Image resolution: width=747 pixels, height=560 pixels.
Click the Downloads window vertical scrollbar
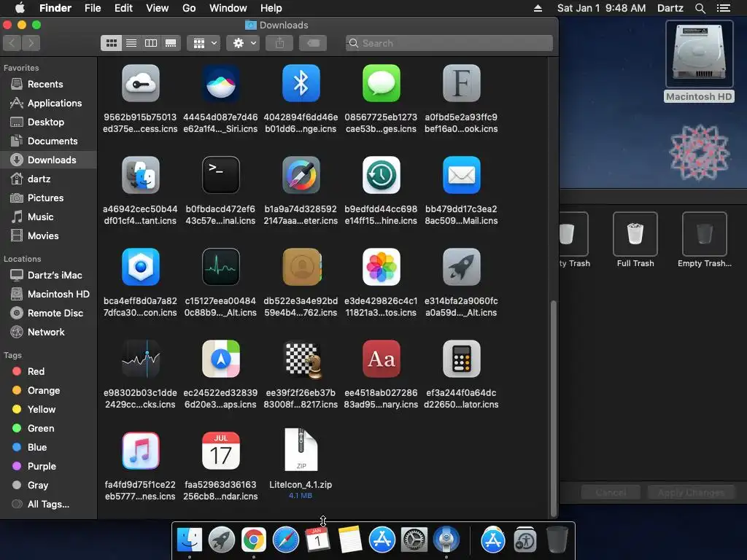553,408
